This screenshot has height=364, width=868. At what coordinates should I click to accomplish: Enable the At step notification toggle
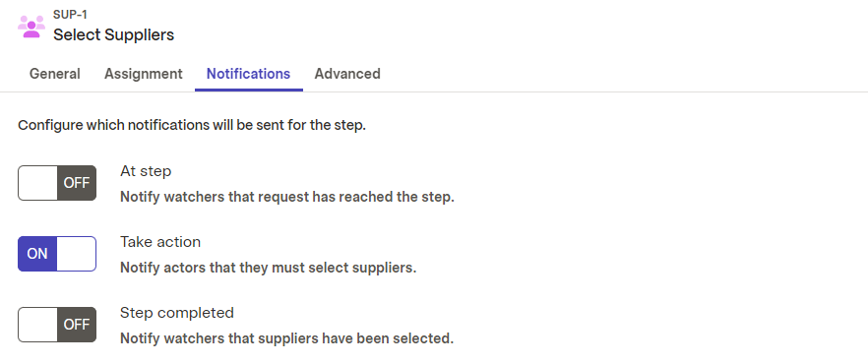point(57,183)
